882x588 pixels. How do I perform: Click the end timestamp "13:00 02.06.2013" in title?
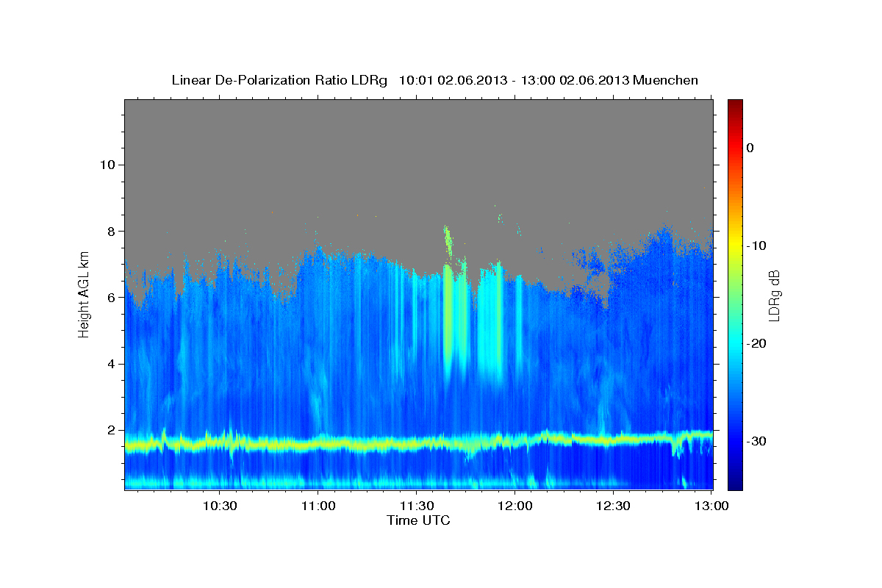575,80
